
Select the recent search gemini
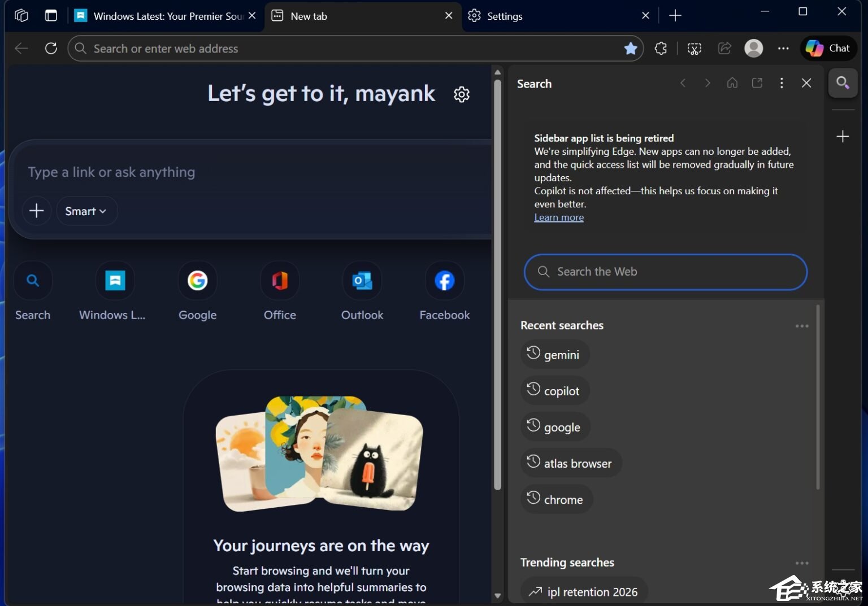[554, 354]
